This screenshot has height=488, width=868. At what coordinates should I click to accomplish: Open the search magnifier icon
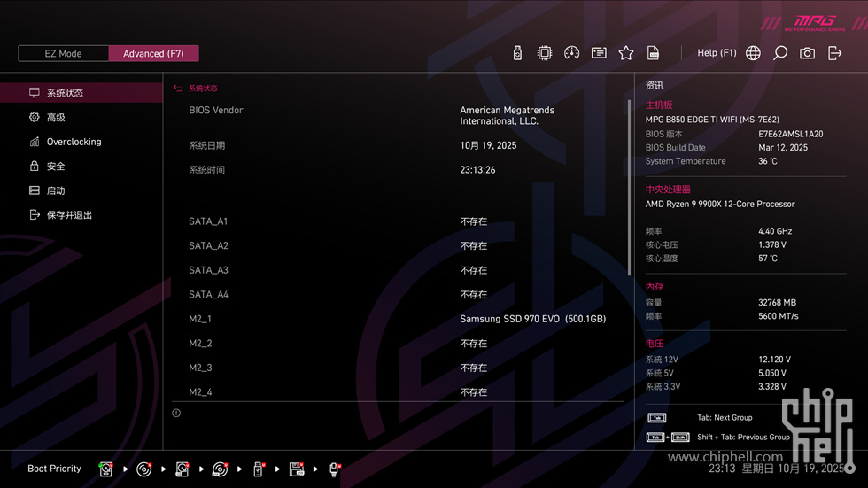point(780,53)
